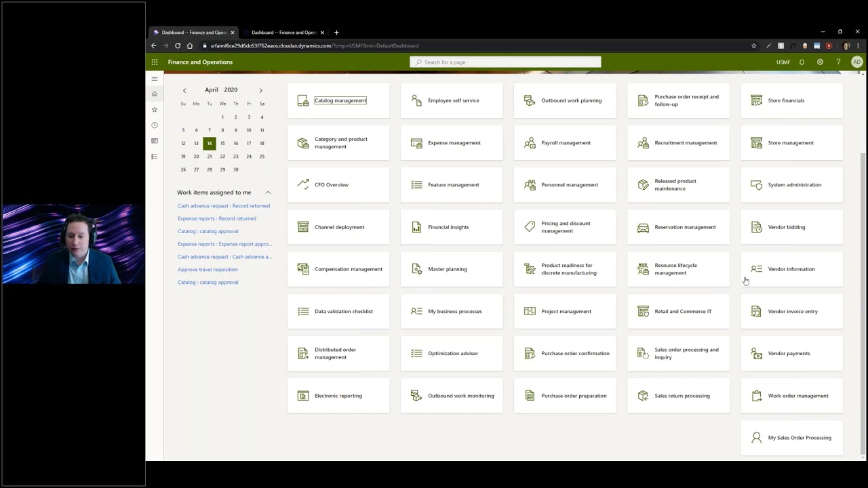Click the browser address bar
Viewport: 868px width, 488px height.
pyautogui.click(x=475, y=45)
